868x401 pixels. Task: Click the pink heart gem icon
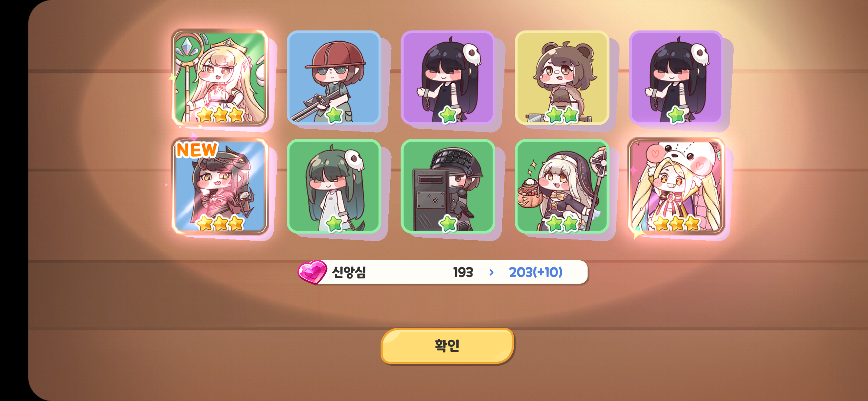(x=312, y=272)
